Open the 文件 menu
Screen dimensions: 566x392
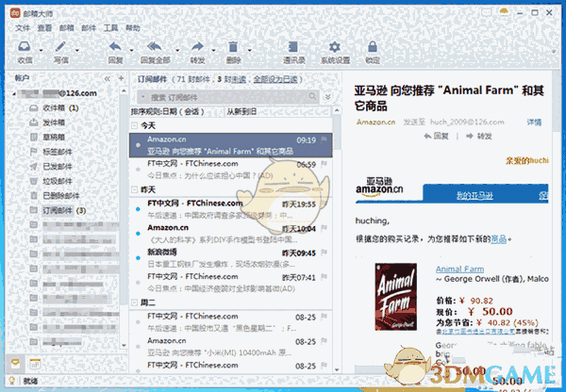(x=23, y=27)
